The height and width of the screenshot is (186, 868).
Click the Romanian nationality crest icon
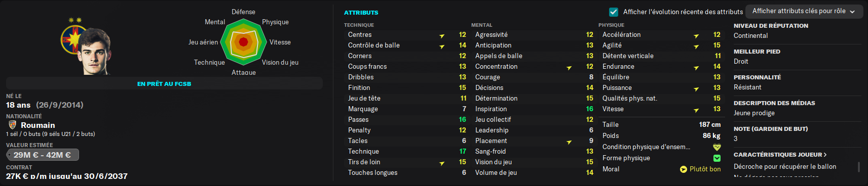(13, 125)
